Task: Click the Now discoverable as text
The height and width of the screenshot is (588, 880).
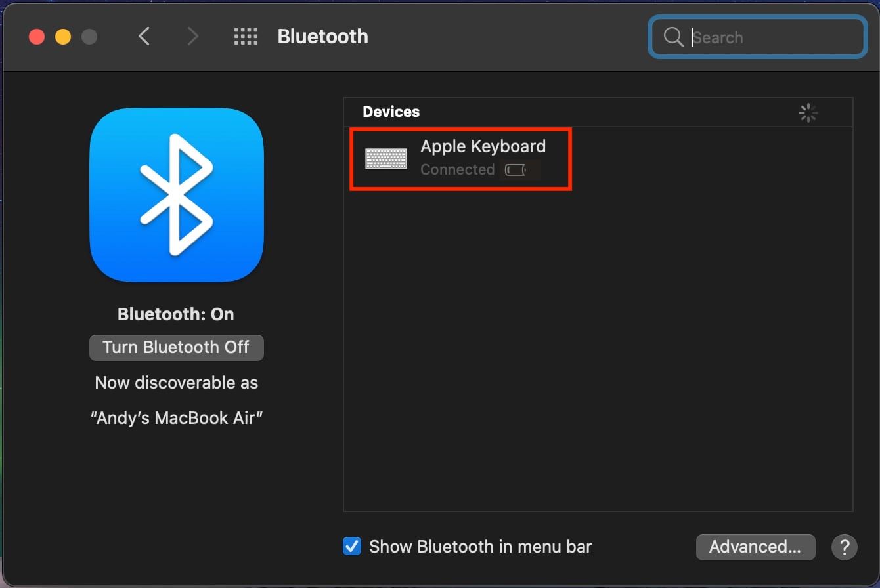Action: pyautogui.click(x=177, y=383)
